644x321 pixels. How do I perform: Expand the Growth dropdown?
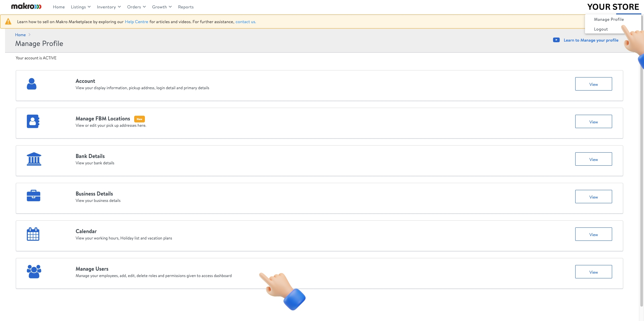pyautogui.click(x=159, y=7)
